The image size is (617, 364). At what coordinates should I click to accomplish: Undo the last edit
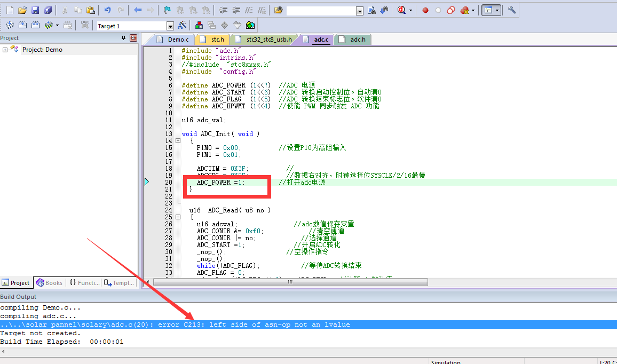click(x=107, y=10)
